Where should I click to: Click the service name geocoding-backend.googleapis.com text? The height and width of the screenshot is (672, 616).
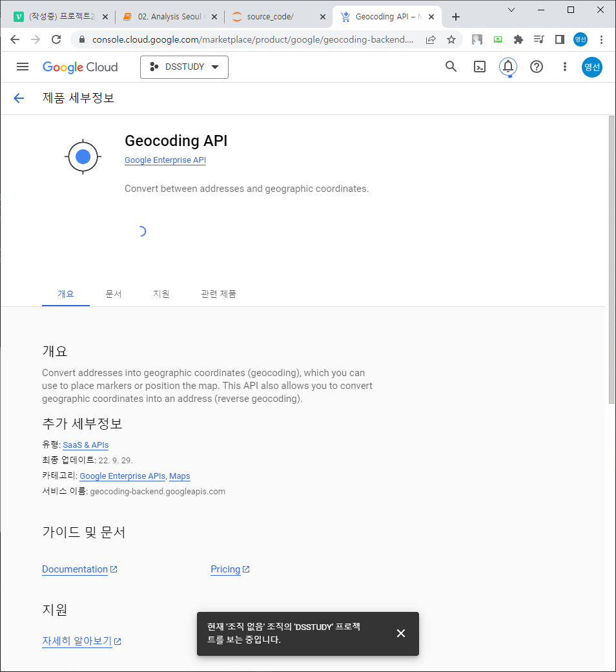[x=158, y=492]
